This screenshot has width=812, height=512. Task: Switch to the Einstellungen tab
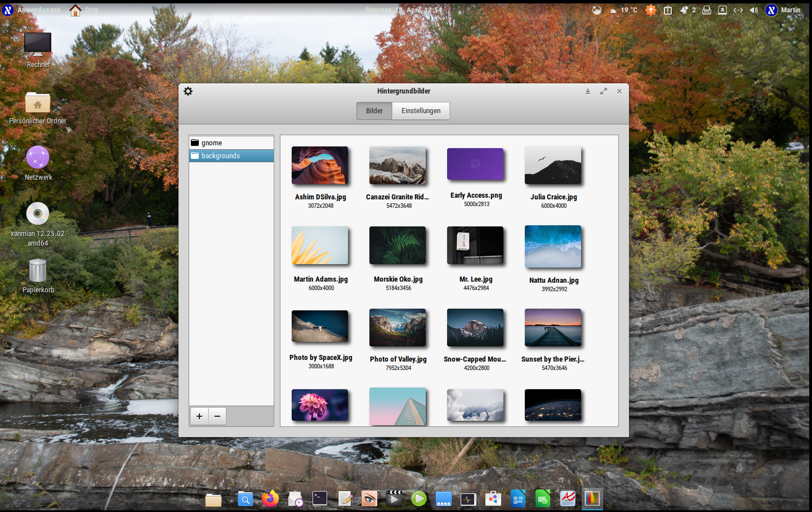point(421,111)
